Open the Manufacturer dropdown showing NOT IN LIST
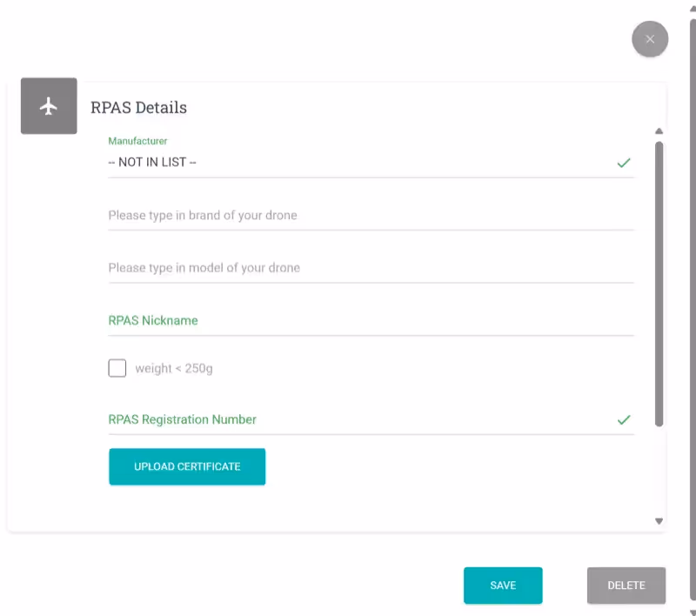Image resolution: width=696 pixels, height=616 pixels. pos(348,163)
